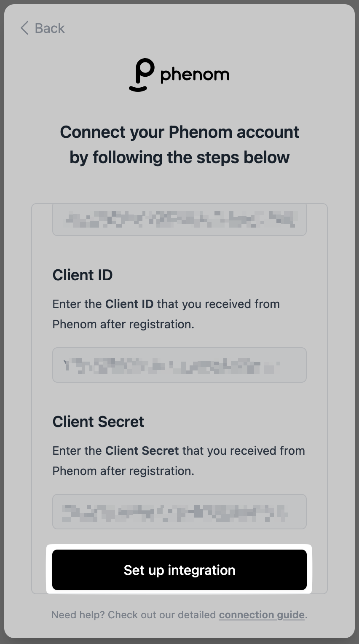
Task: Click bold "Client Secret" in the instruction text
Action: pyautogui.click(x=142, y=451)
